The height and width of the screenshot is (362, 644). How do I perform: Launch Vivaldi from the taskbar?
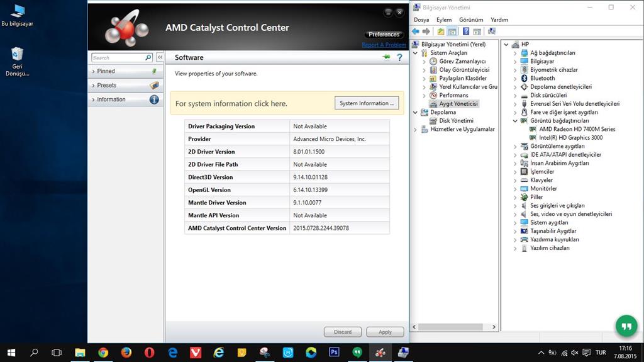[196, 353]
